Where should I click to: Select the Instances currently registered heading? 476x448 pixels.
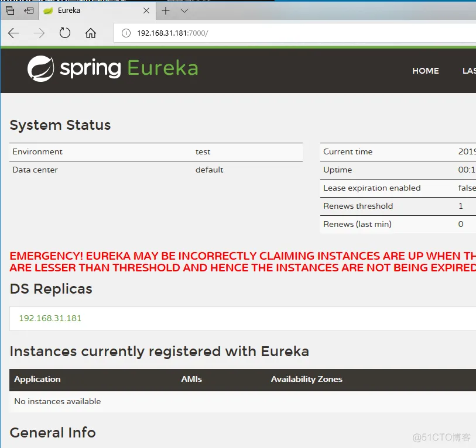click(x=159, y=351)
